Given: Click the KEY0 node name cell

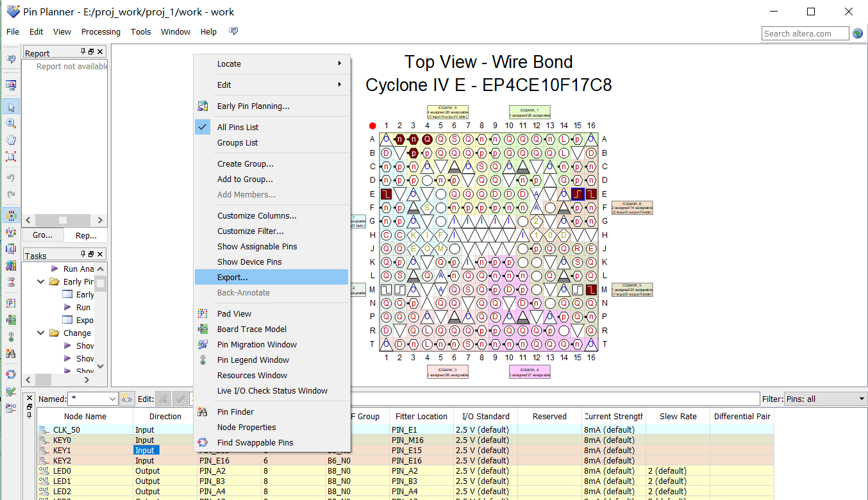Looking at the screenshot, I should click(x=85, y=440).
